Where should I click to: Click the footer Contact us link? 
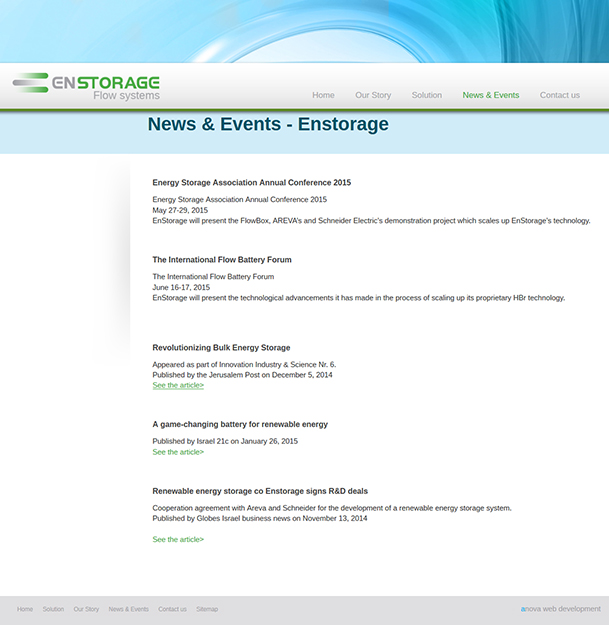tap(172, 609)
